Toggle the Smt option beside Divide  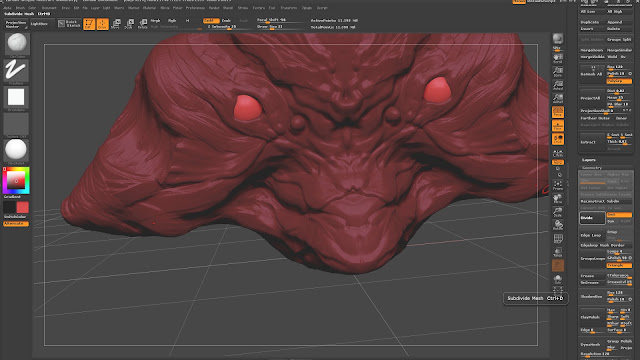(619, 215)
